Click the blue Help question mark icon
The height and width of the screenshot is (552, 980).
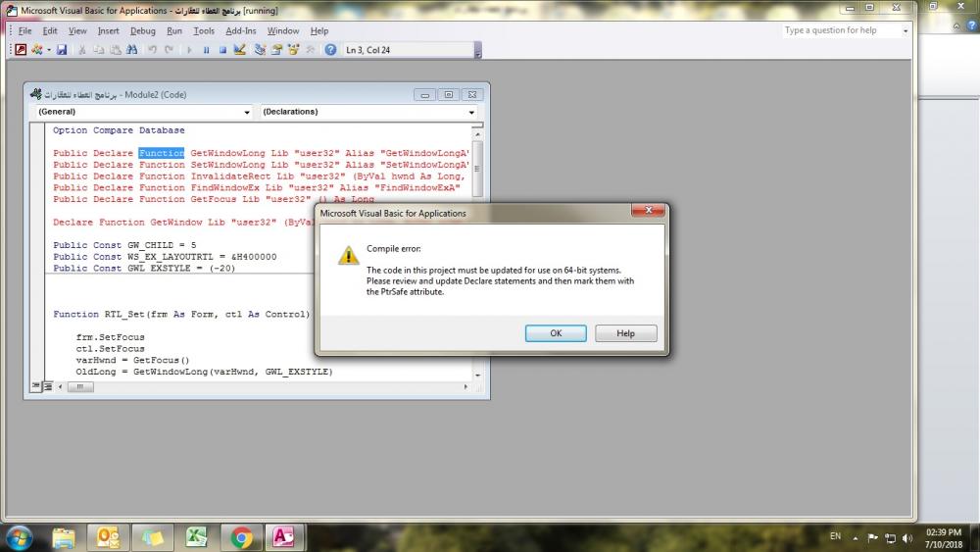click(x=330, y=49)
